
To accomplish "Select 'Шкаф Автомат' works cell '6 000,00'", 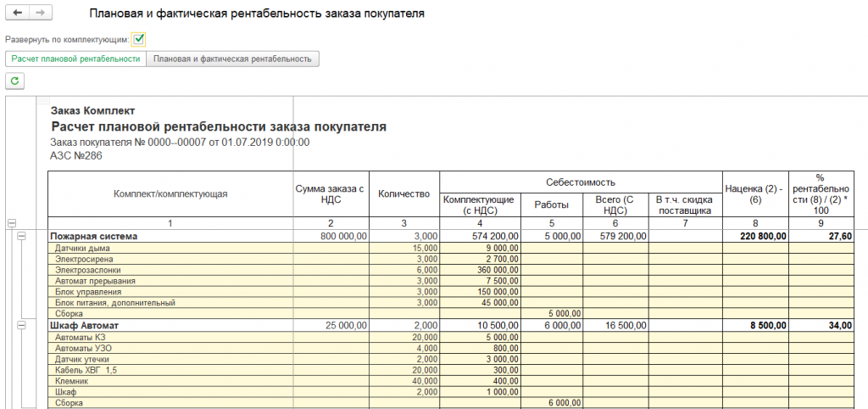I will click(551, 326).
